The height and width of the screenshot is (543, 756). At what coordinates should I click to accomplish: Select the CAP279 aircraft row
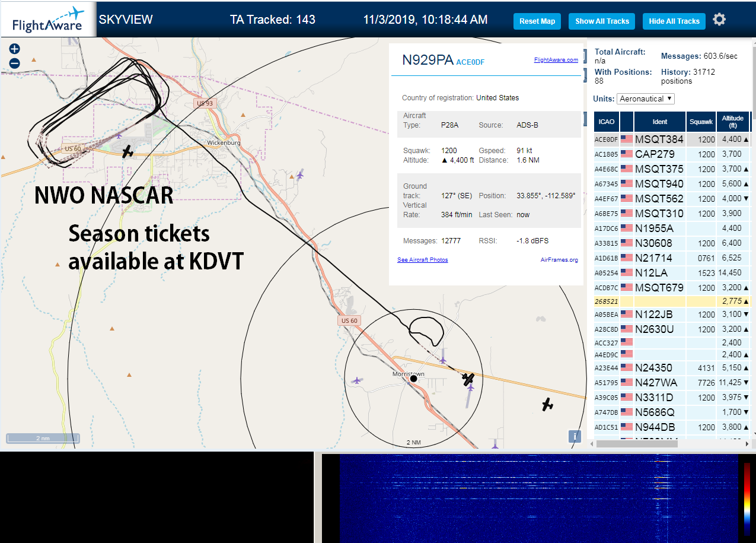pos(672,154)
